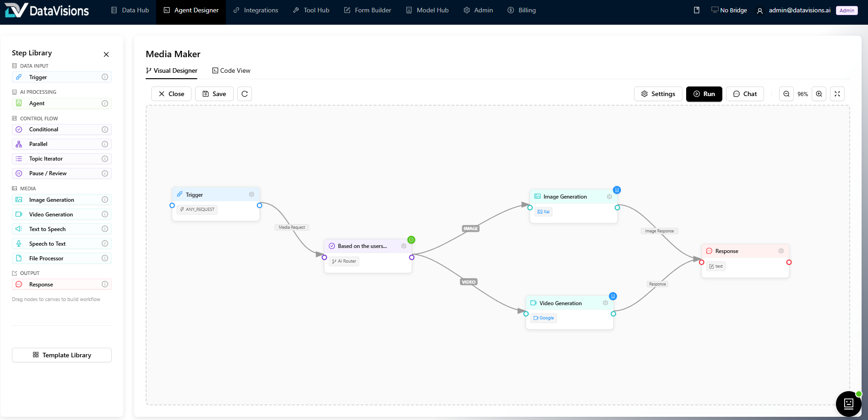
Task: Click the info icon for Video Generation step
Action: click(105, 214)
